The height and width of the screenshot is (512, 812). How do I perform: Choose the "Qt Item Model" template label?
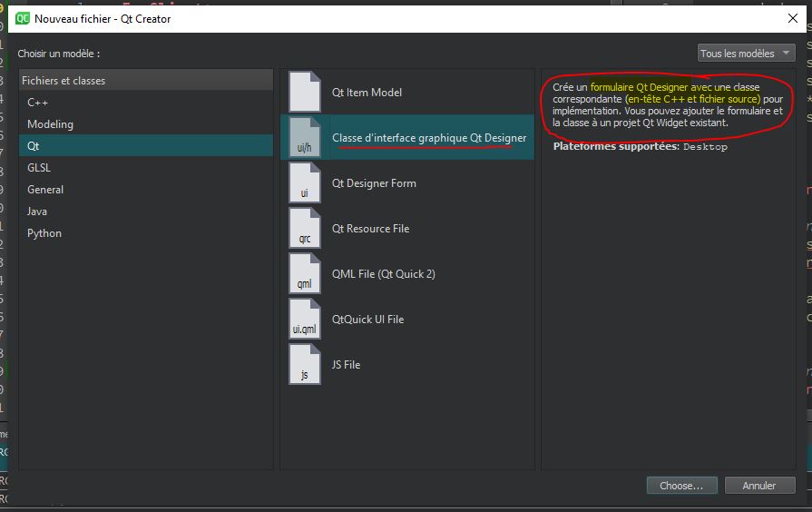tap(367, 93)
